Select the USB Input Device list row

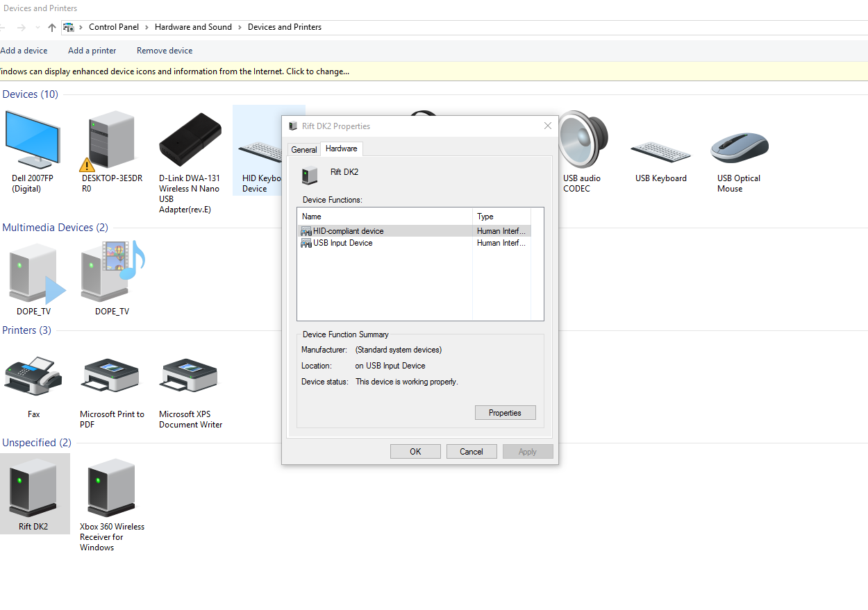[x=415, y=243]
